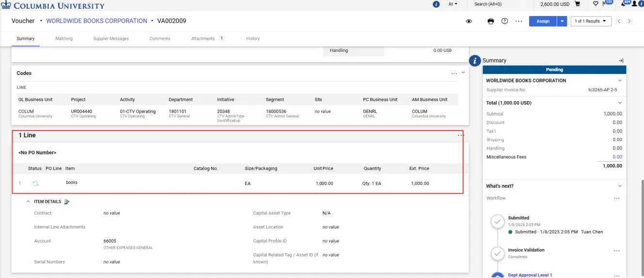Click Initiative code 20348
The width and height of the screenshot is (644, 278).
(223, 112)
